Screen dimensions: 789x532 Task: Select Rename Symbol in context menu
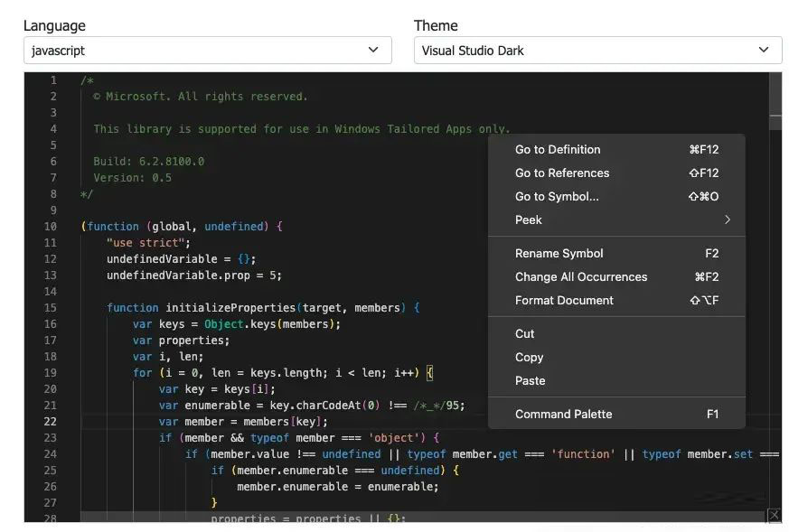559,254
